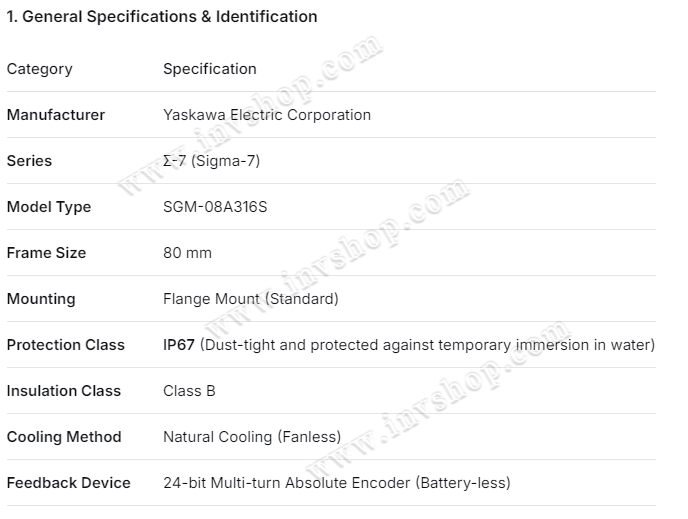This screenshot has height=519, width=688.
Task: Select the Model Type label
Action: point(49,207)
